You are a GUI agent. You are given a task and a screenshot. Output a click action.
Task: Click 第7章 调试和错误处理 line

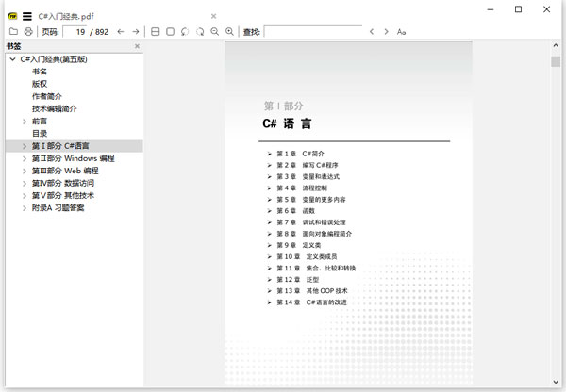coord(311,222)
